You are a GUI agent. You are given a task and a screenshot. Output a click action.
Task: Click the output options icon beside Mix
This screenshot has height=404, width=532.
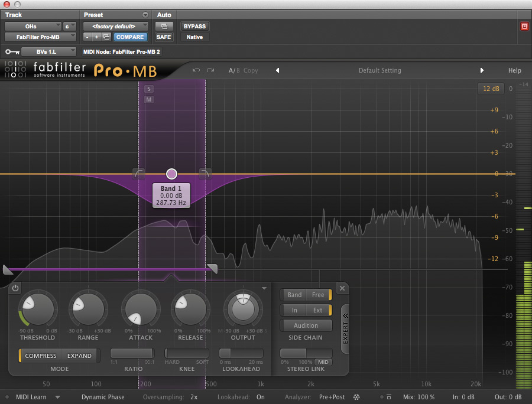click(x=389, y=397)
